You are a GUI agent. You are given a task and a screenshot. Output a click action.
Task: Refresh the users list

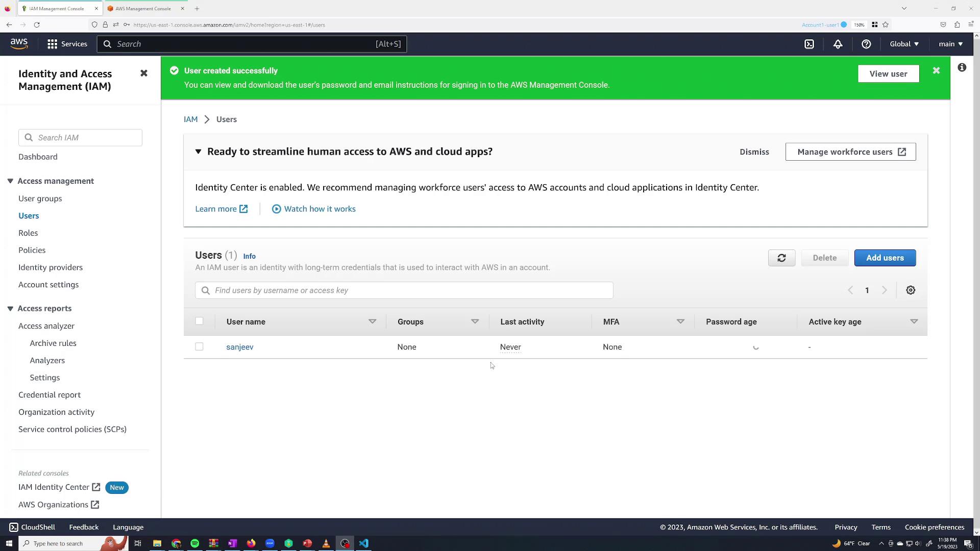[x=781, y=258]
